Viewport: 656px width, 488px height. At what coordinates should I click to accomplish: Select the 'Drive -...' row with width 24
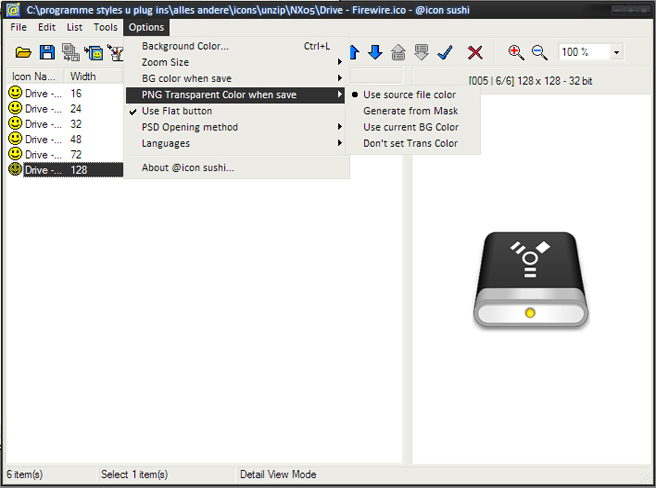[x=65, y=108]
